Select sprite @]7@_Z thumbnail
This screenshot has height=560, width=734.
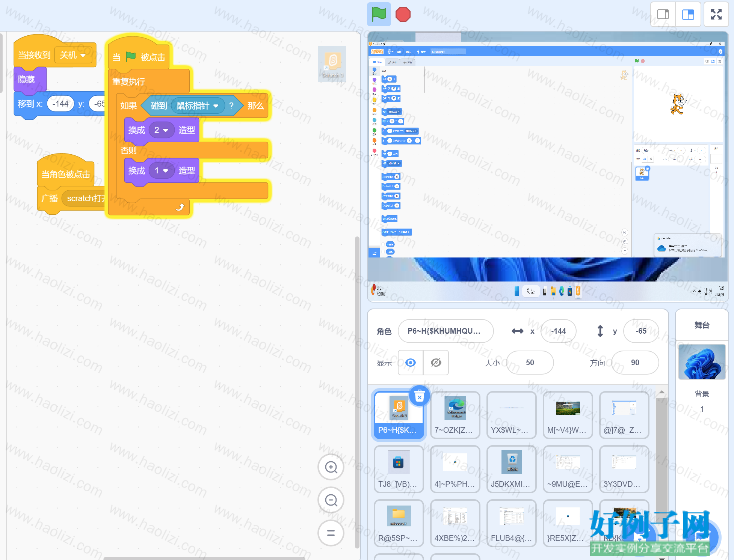coord(624,415)
